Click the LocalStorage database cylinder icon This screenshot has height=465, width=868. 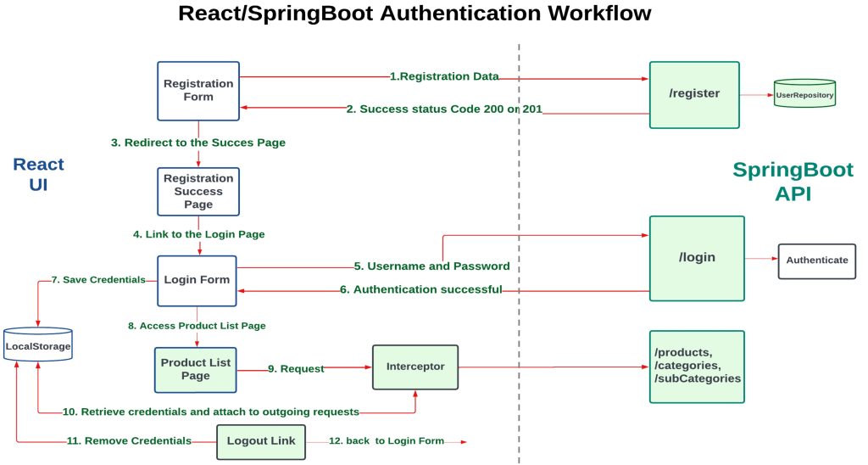[38, 345]
